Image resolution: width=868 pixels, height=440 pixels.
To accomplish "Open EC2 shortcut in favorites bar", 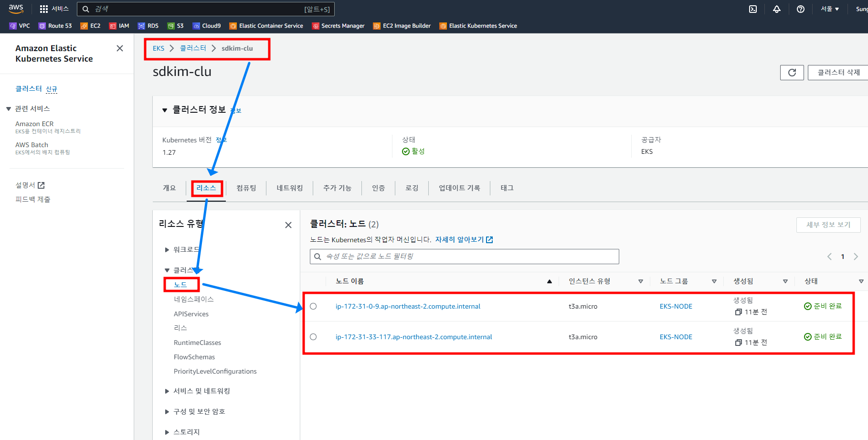I will pos(90,26).
